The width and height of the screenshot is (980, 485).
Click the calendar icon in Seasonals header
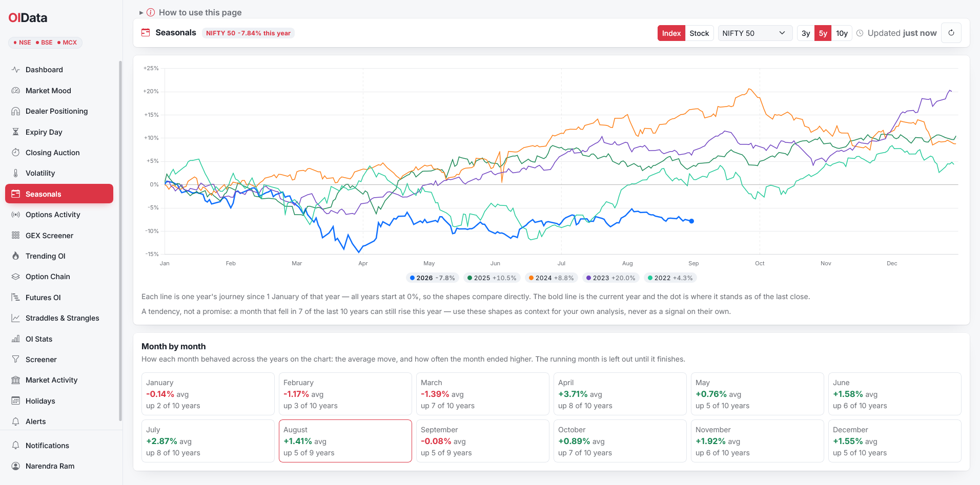[146, 33]
